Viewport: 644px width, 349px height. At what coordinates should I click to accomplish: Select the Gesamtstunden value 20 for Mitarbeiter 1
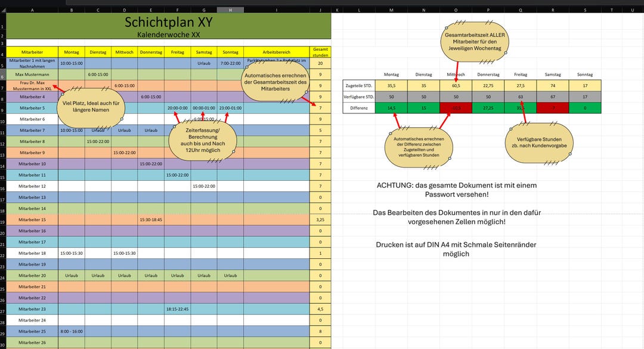(x=320, y=63)
